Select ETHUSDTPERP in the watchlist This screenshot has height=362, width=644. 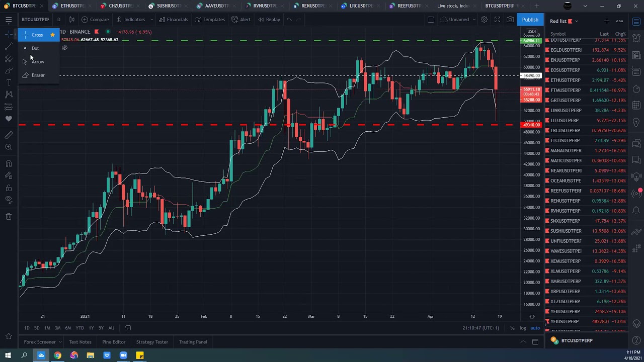point(565,80)
